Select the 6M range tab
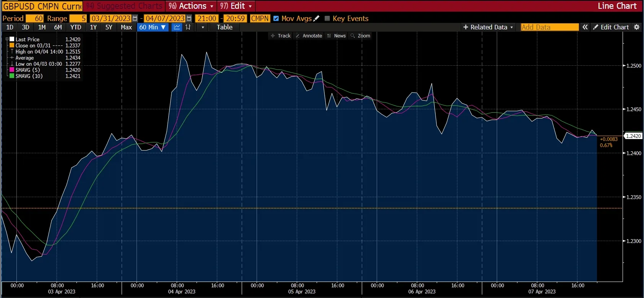The width and height of the screenshot is (644, 298). pyautogui.click(x=58, y=27)
